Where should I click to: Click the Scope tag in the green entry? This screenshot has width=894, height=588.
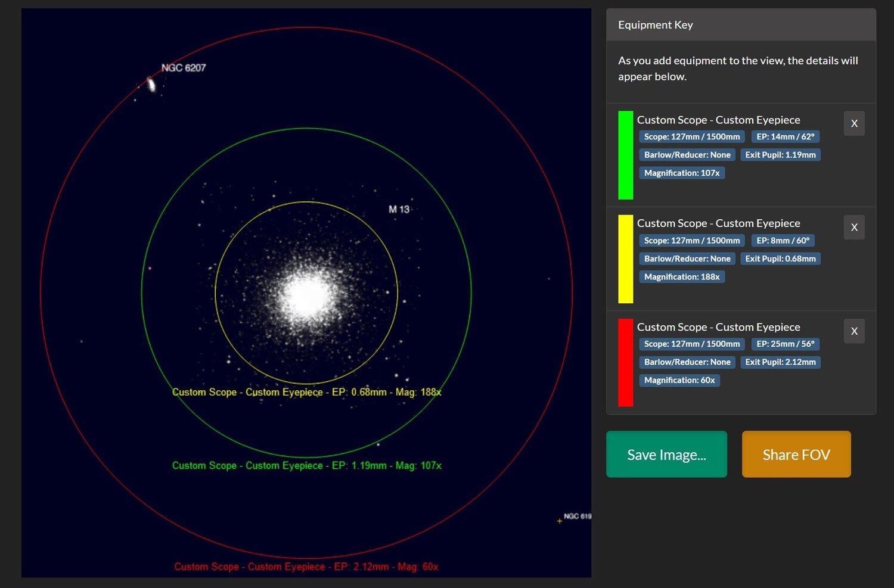(x=692, y=136)
